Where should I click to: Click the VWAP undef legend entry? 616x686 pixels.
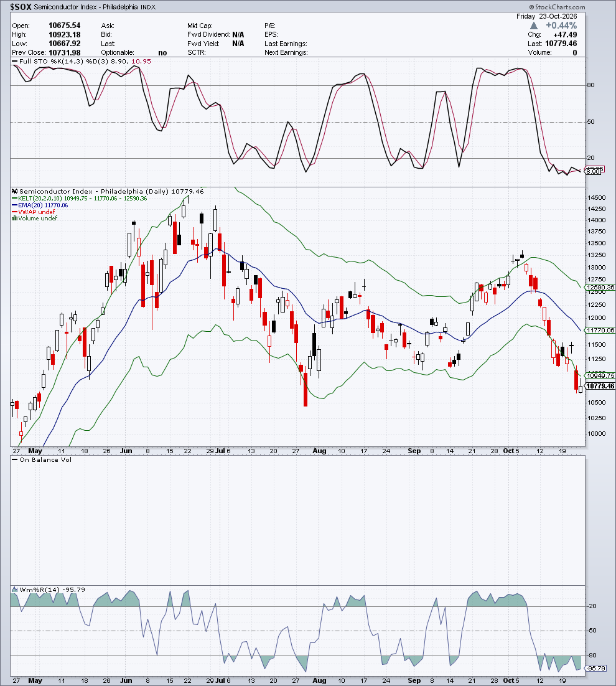[x=33, y=212]
